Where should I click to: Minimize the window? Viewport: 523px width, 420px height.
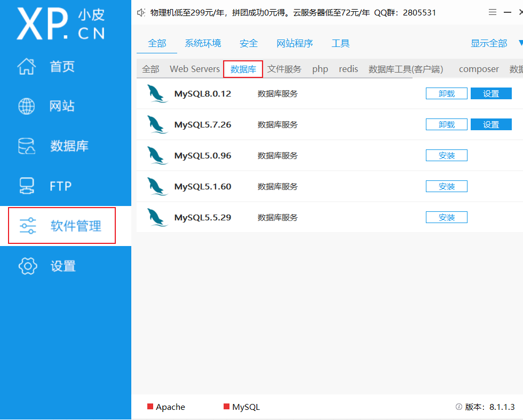(x=508, y=12)
